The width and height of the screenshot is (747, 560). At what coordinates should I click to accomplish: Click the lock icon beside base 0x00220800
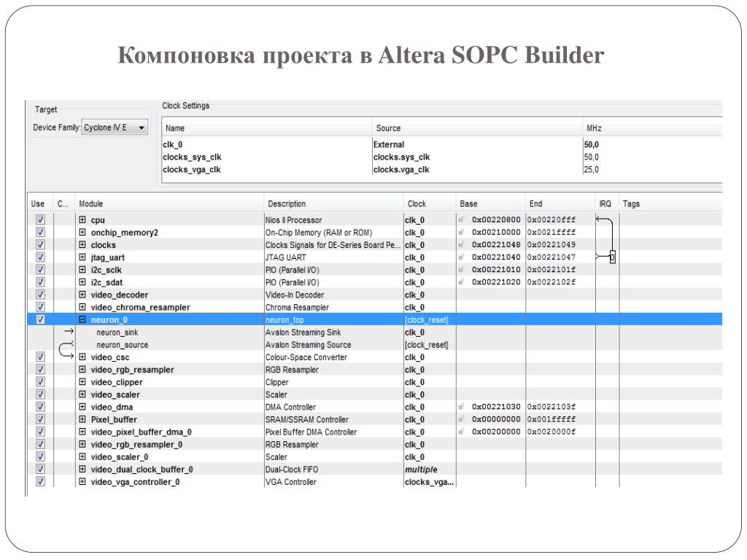[461, 219]
